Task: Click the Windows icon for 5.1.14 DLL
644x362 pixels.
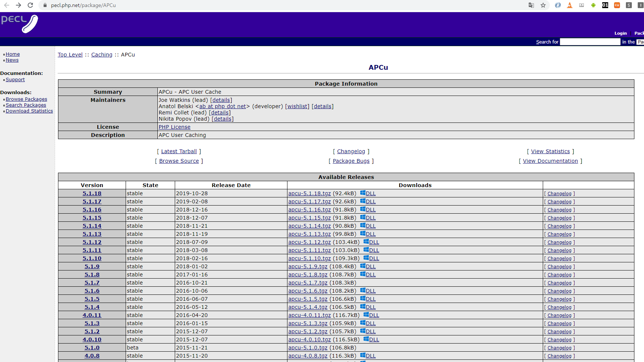Action: click(363, 225)
